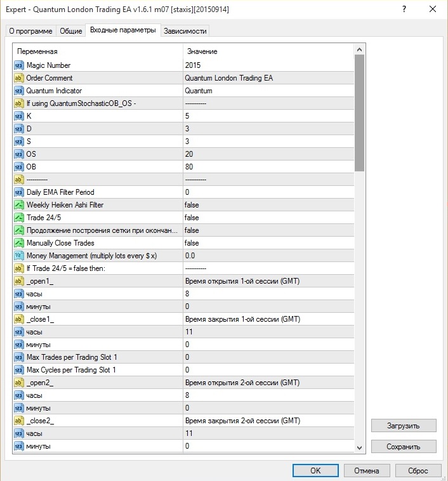448x481 pixels.
Task: Click the integer icon beside K parameter
Action: [18, 116]
